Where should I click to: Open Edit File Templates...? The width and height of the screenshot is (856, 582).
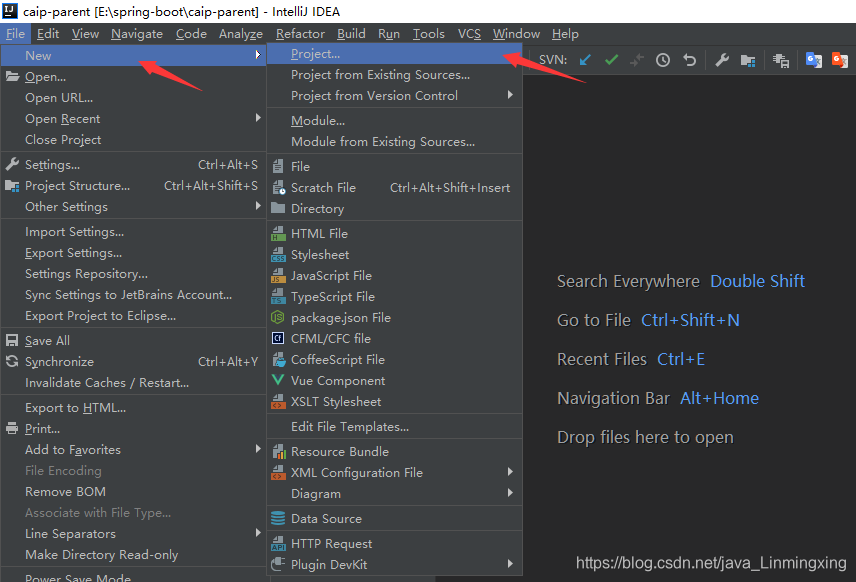(x=395, y=427)
